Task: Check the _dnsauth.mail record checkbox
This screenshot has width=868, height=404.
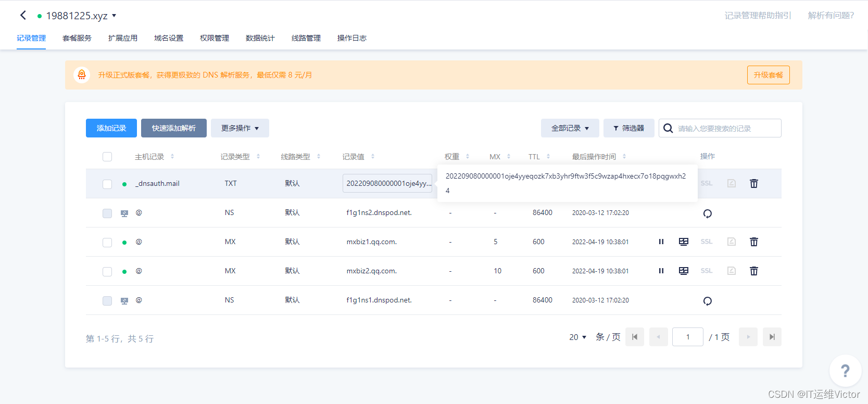Action: [x=107, y=184]
